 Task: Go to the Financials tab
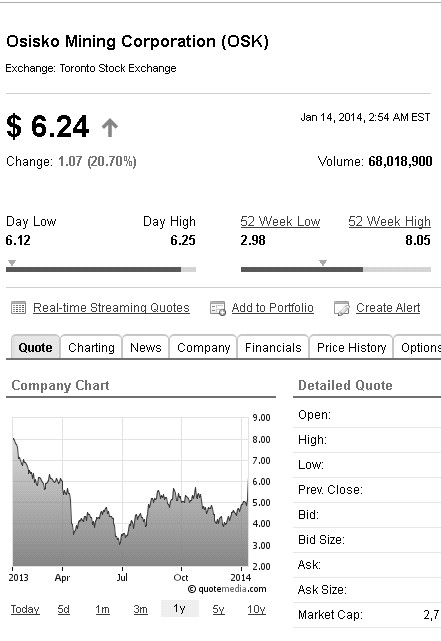[273, 347]
